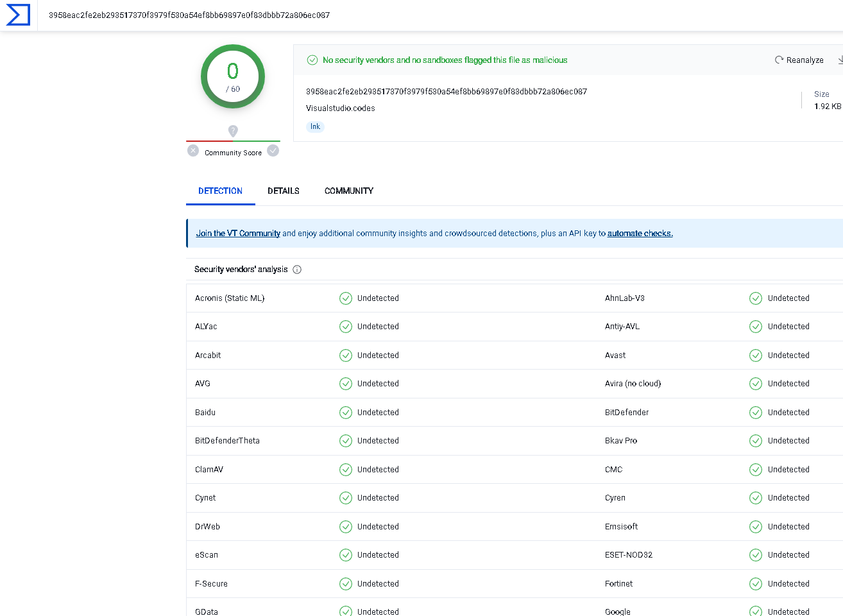This screenshot has width=843, height=616.
Task: Click the Reanalyze button
Action: pyautogui.click(x=799, y=60)
